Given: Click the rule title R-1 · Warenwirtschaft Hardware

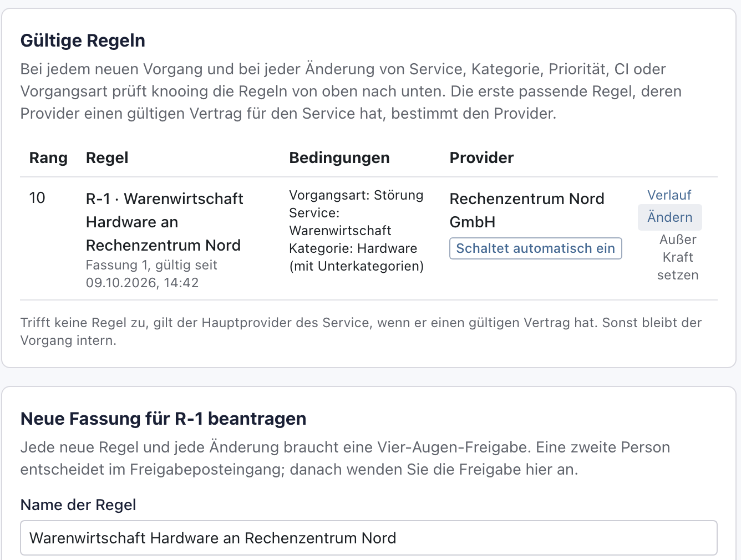Looking at the screenshot, I should (x=164, y=222).
